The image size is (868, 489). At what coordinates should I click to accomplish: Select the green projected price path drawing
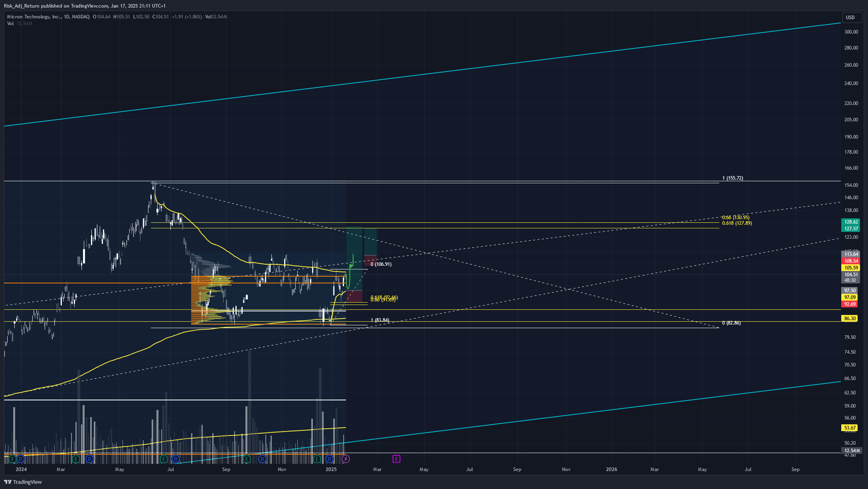(350, 271)
